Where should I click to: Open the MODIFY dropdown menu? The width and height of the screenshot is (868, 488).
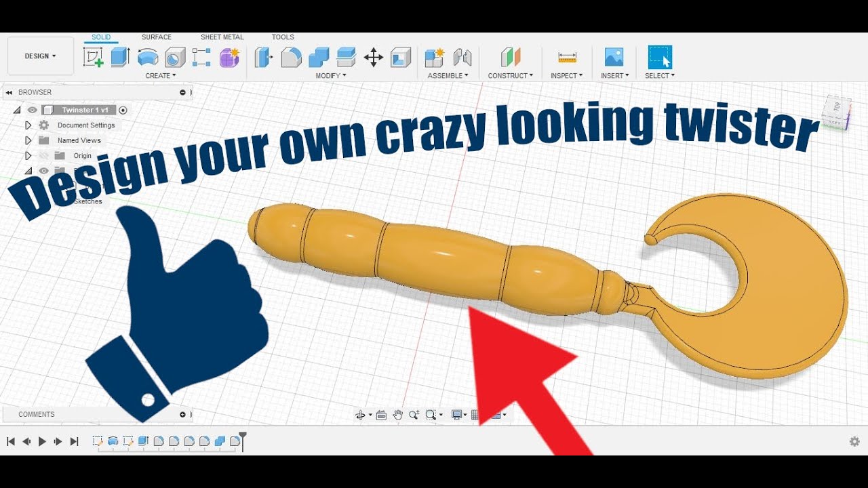point(331,76)
